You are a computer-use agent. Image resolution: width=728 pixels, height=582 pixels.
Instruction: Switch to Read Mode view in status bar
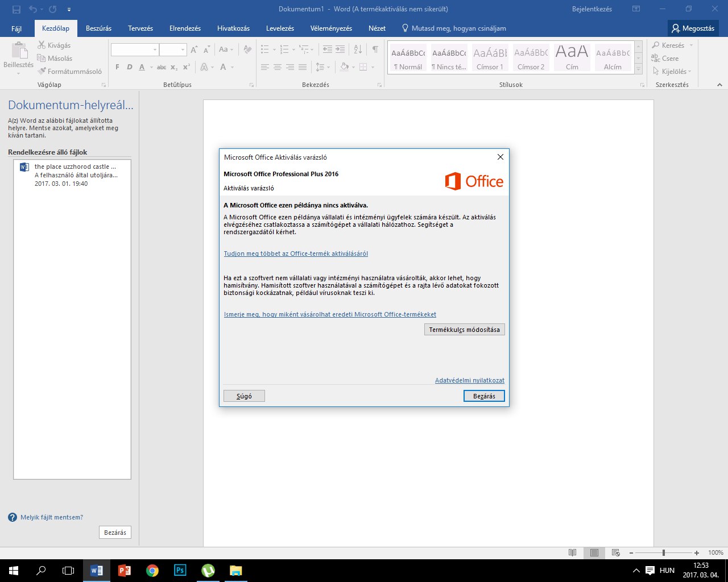coord(573,552)
